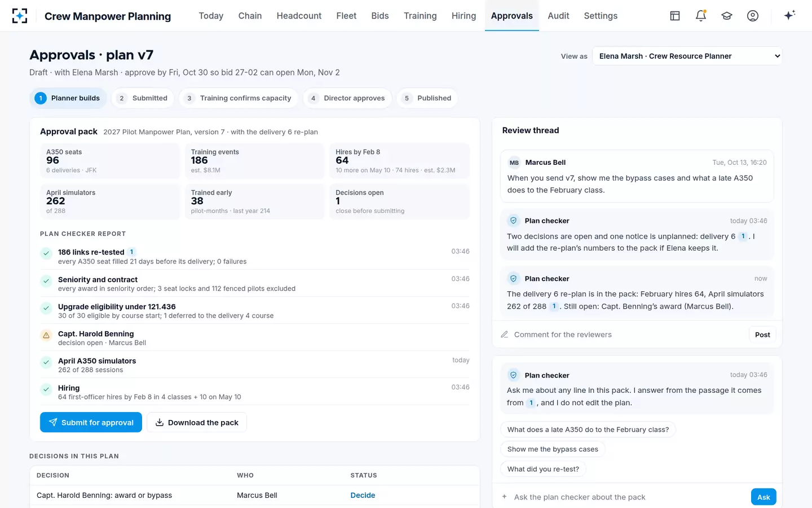Image resolution: width=812 pixels, height=508 pixels.
Task: Switch to the Headcount tab
Action: [299, 16]
